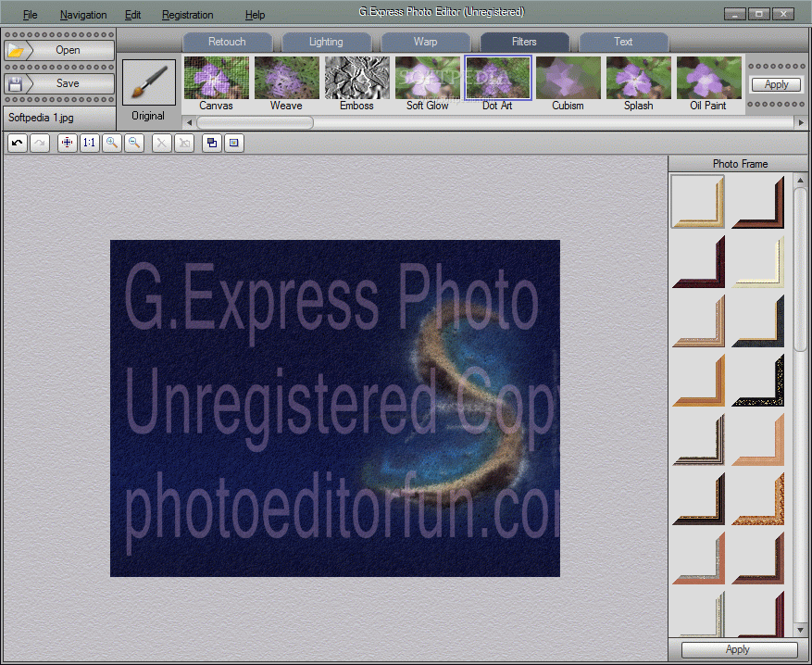Apply the photo frame with bottom Apply
This screenshot has height=665, width=812.
739,649
